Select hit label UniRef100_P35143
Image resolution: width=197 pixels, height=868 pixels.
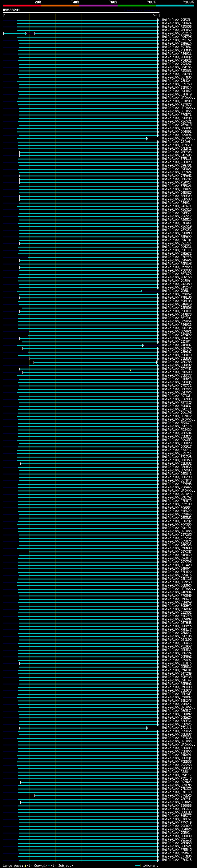tap(177, 778)
